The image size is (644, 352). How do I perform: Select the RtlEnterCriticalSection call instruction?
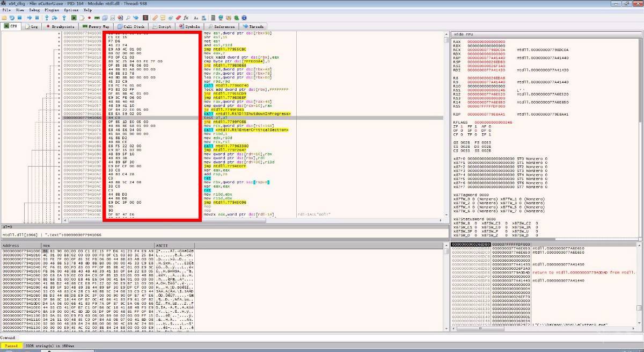[246, 130]
